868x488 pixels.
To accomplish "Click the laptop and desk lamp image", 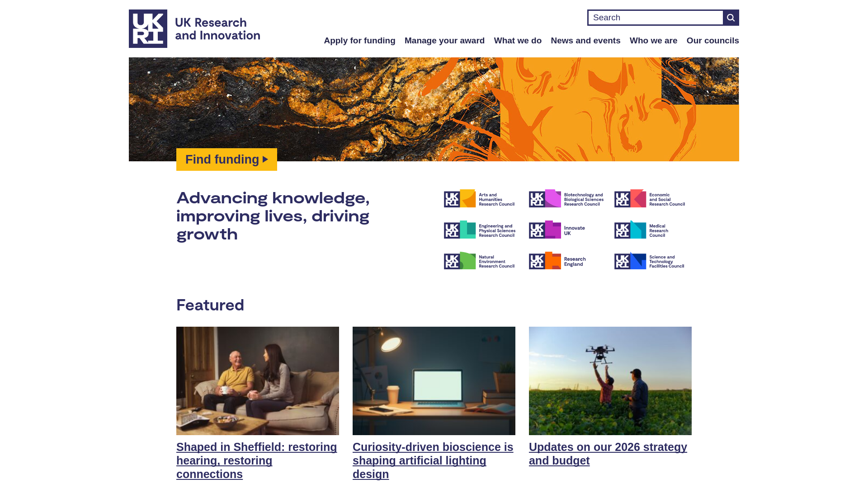I will (434, 381).
